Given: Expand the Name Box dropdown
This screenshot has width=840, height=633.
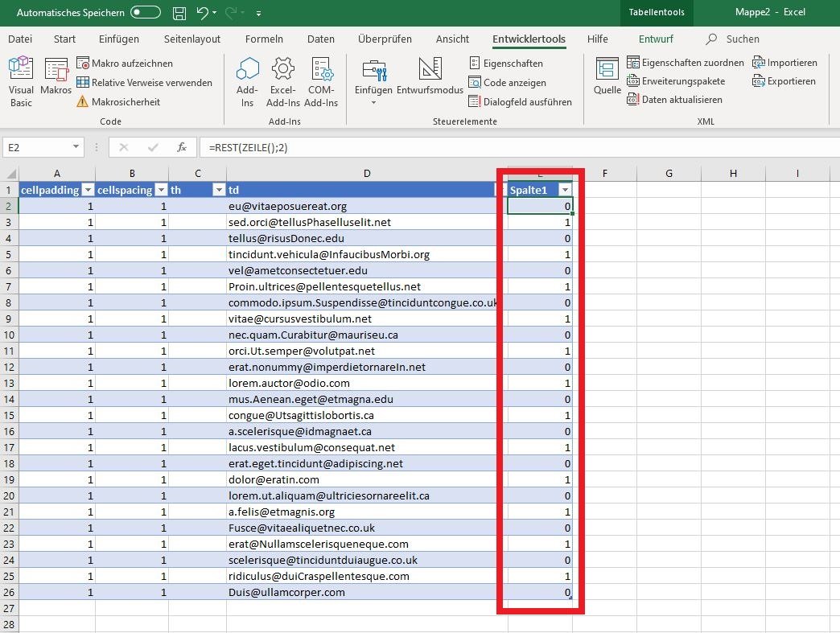Looking at the screenshot, I should (x=76, y=147).
